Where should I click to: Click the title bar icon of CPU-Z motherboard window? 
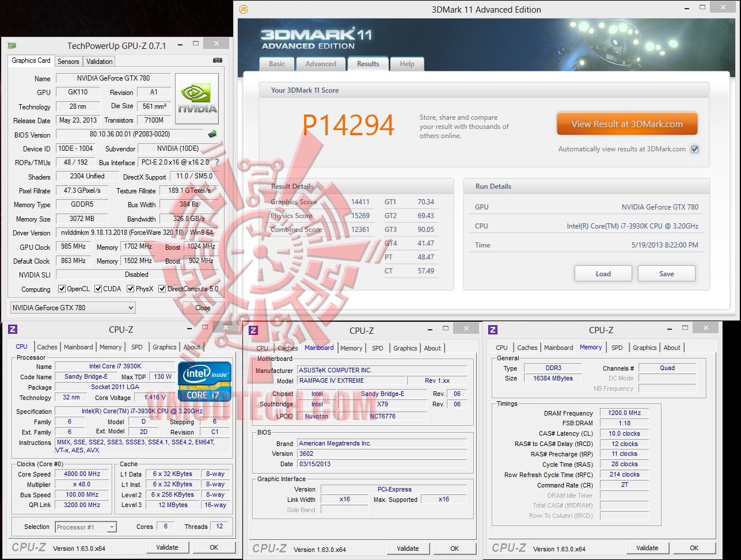pos(253,330)
